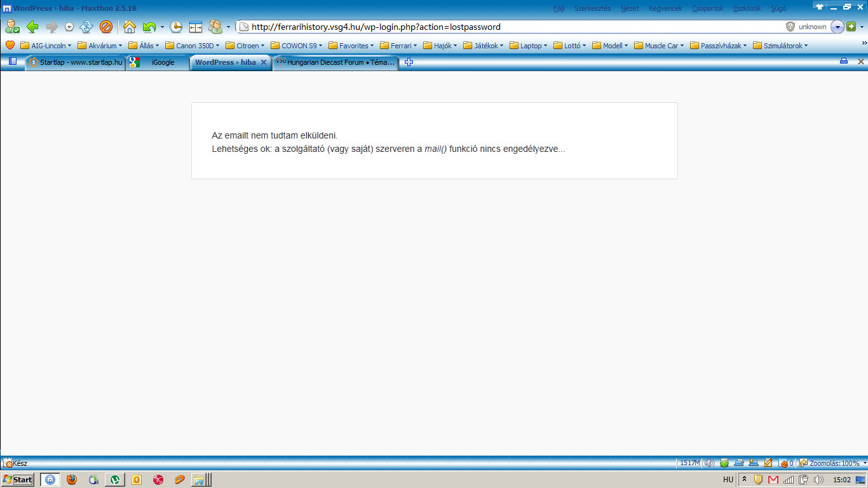Toggle the mute sound icon in status bar
Viewport: 868px width, 488px height.
pyautogui.click(x=709, y=463)
